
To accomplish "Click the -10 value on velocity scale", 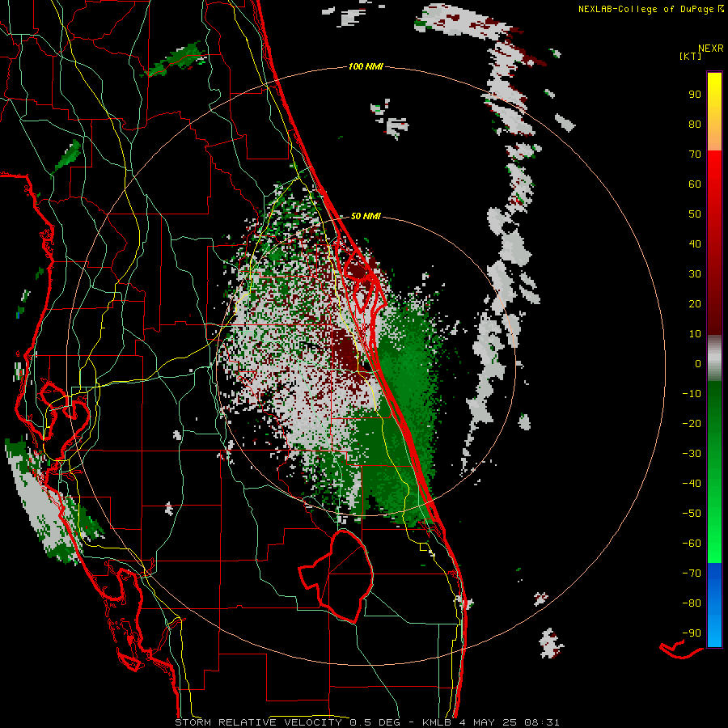I will [x=692, y=394].
